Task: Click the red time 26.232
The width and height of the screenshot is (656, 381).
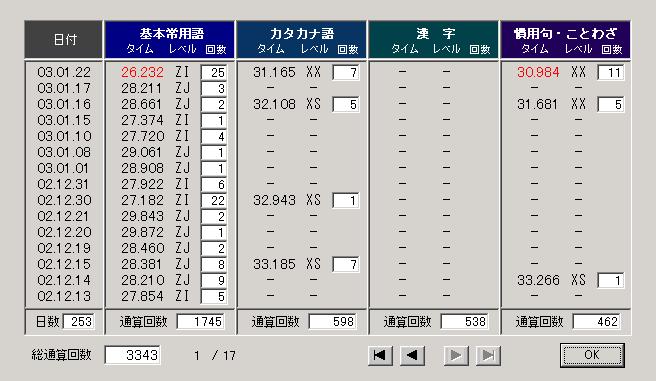Action: click(x=142, y=72)
